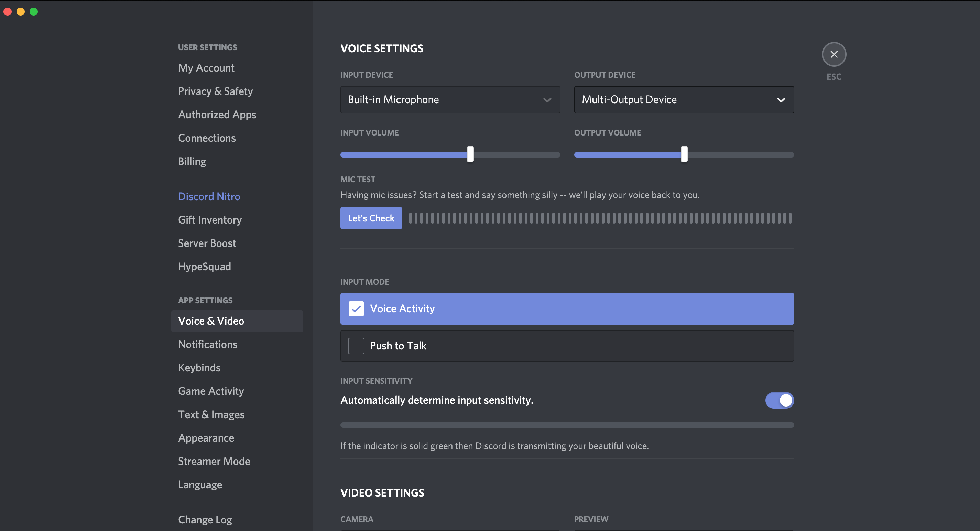
Task: Click the Streamer Mode settings icon
Action: coord(214,461)
